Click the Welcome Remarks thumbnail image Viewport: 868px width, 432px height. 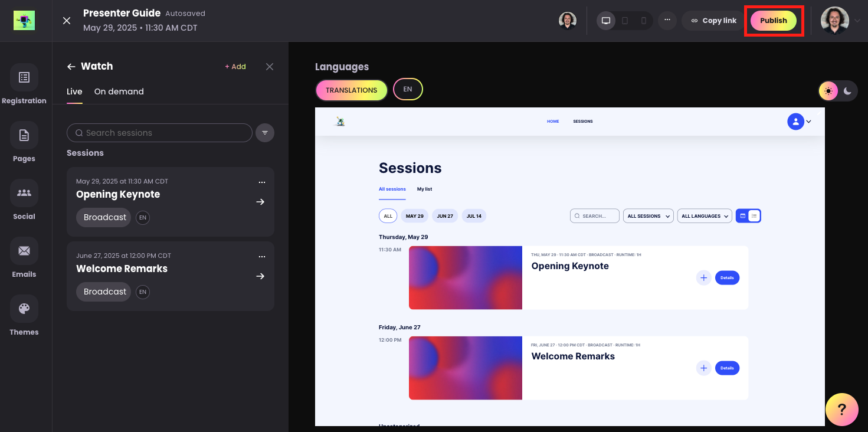coord(466,368)
